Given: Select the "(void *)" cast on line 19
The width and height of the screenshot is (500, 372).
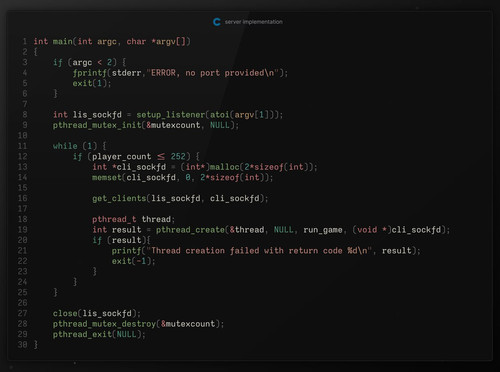Looking at the screenshot, I should [x=372, y=230].
